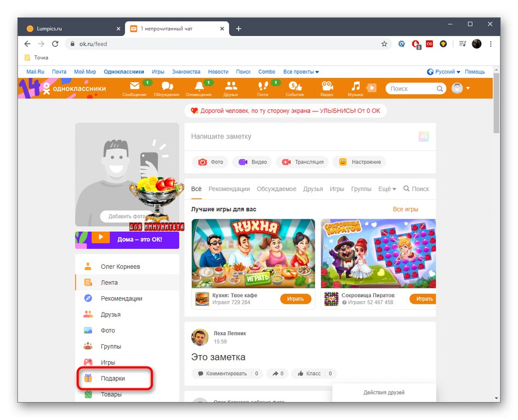Image resolution: width=518 pixels, height=420 pixels.
Task: Open the Chrome three-dot menu
Action: 491,44
